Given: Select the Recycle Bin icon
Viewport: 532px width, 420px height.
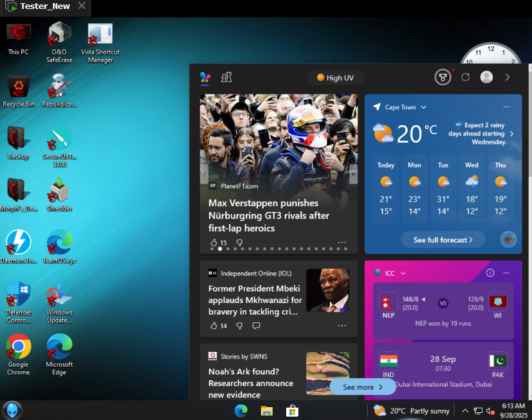Looking at the screenshot, I should (19, 91).
